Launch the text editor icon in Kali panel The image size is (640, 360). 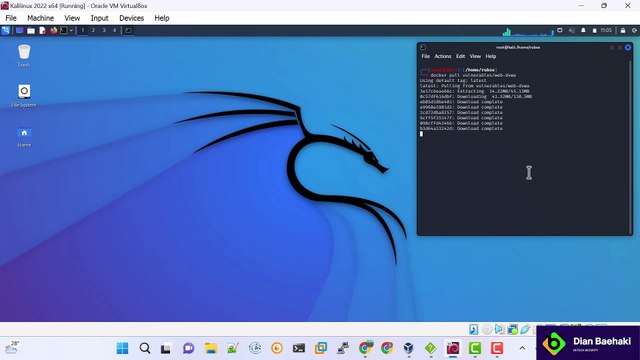click(42, 31)
